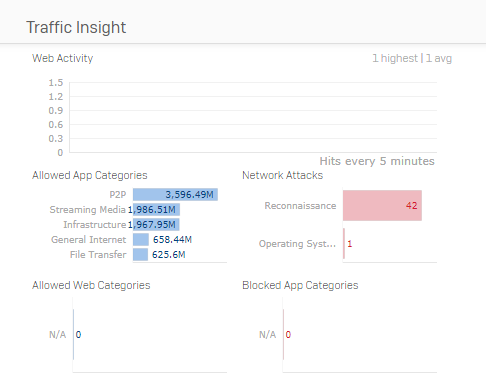Click the Reconnaissance attacks bar showing 42
486x389 pixels.
382,206
